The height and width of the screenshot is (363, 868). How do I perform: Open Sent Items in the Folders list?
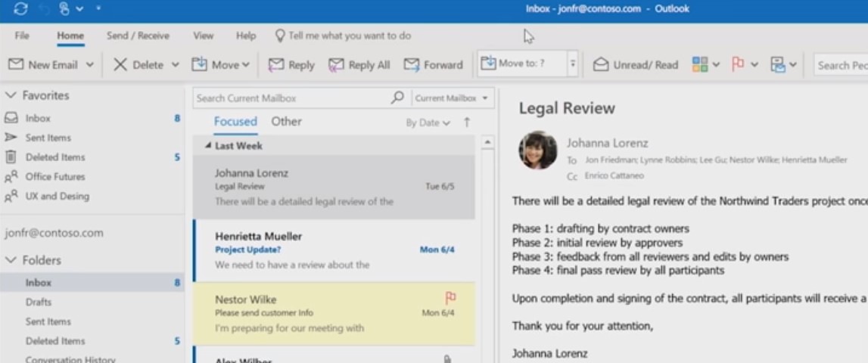coord(48,321)
